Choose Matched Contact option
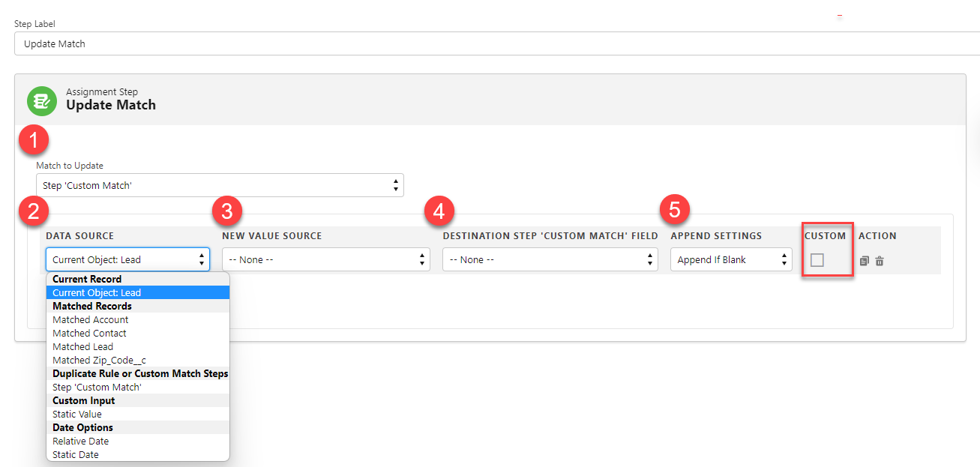 coord(89,333)
